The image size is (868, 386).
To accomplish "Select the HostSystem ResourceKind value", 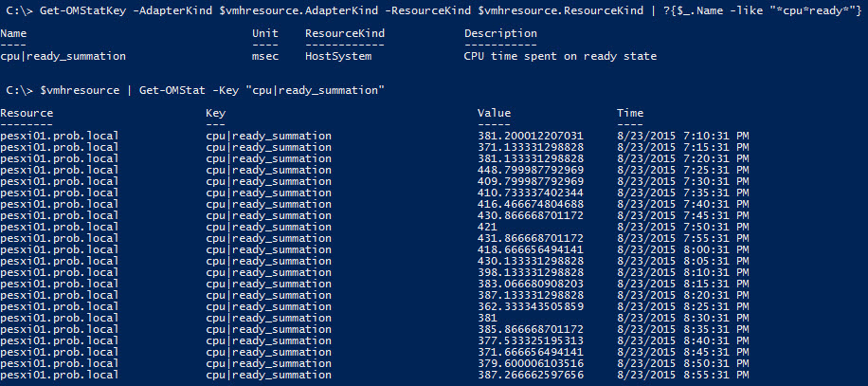I will [x=338, y=56].
